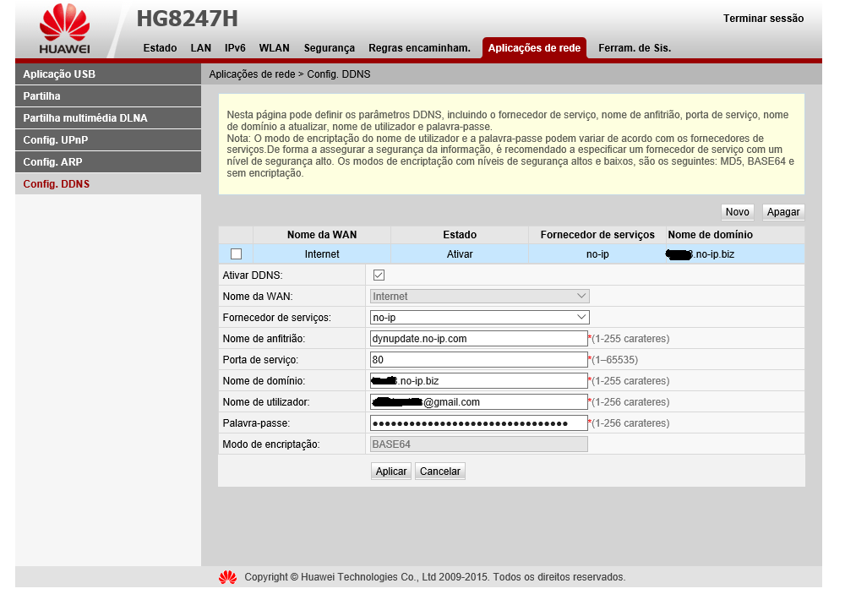Open the WLAN tab
The height and width of the screenshot is (616, 856).
click(x=274, y=48)
